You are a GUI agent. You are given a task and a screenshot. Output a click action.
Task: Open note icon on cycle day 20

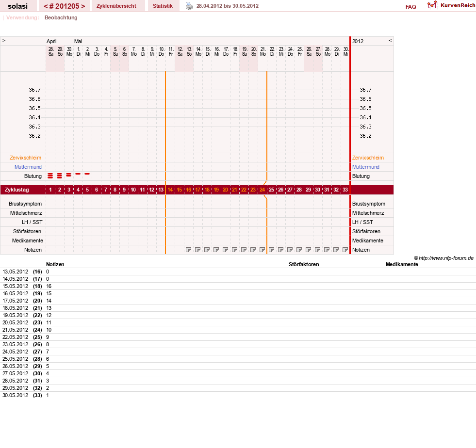225,250
